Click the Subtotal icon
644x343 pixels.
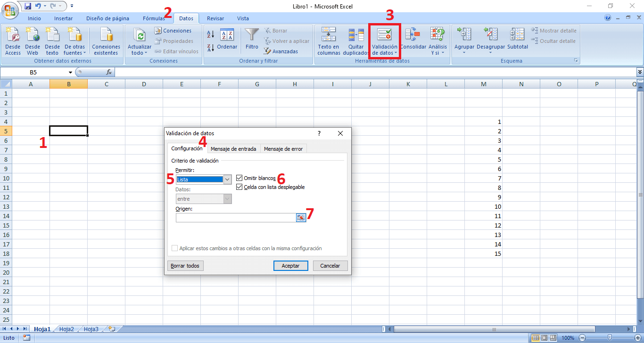pyautogui.click(x=518, y=34)
